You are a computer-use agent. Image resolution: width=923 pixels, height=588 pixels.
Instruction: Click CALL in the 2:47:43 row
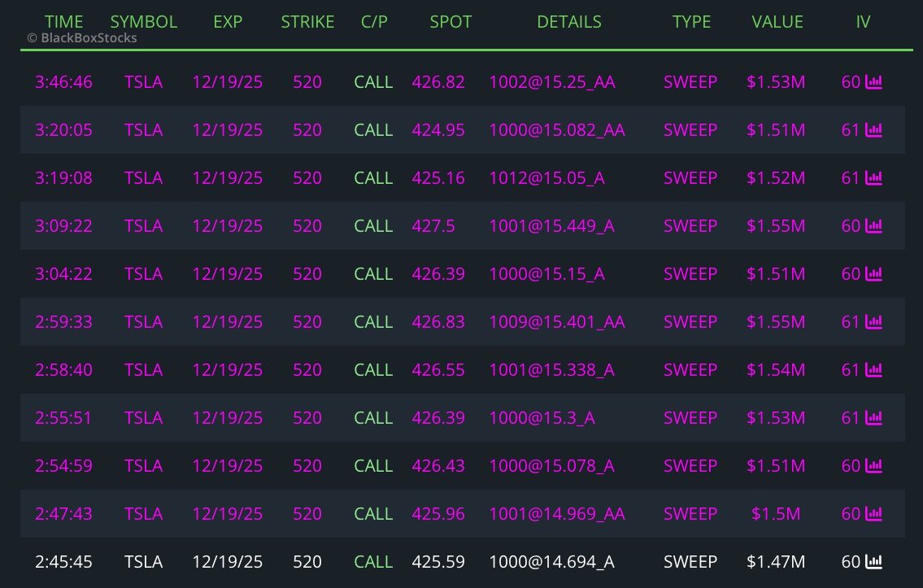pyautogui.click(x=373, y=513)
